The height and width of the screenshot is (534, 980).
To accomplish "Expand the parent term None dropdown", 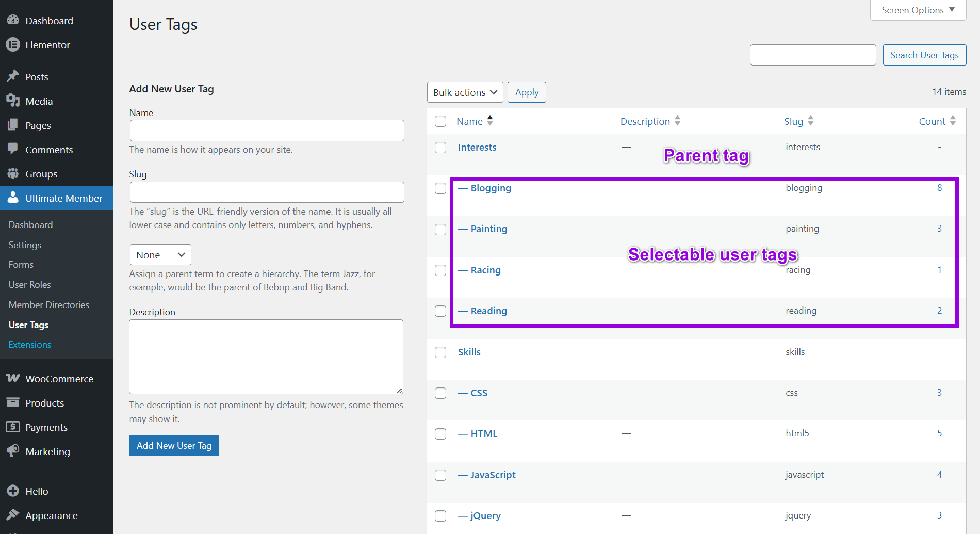I will pyautogui.click(x=160, y=255).
